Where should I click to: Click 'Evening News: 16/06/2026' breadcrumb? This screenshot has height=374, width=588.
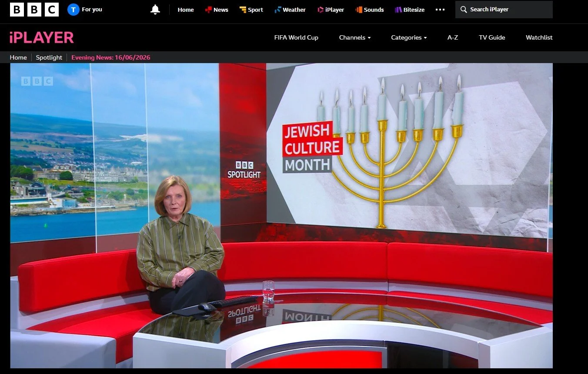point(111,57)
